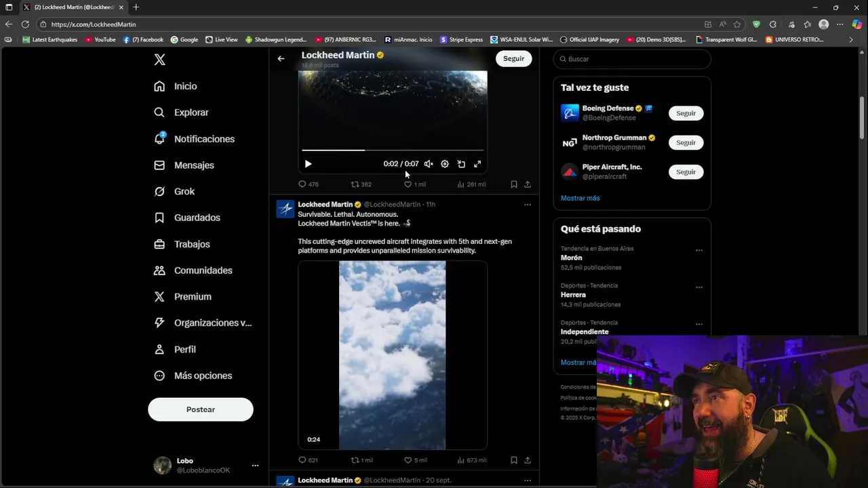The image size is (868, 488).
Task: Add page to favorites star icon
Action: [737, 24]
